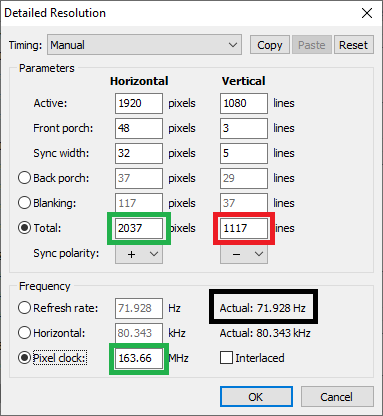
Task: Click the 'Timing:' label
Action: (x=25, y=45)
